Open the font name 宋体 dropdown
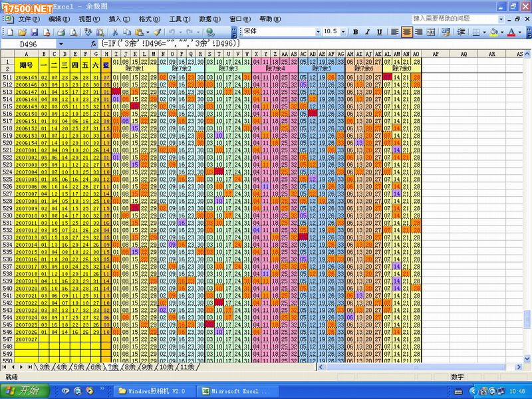The image size is (532, 399). (x=318, y=32)
